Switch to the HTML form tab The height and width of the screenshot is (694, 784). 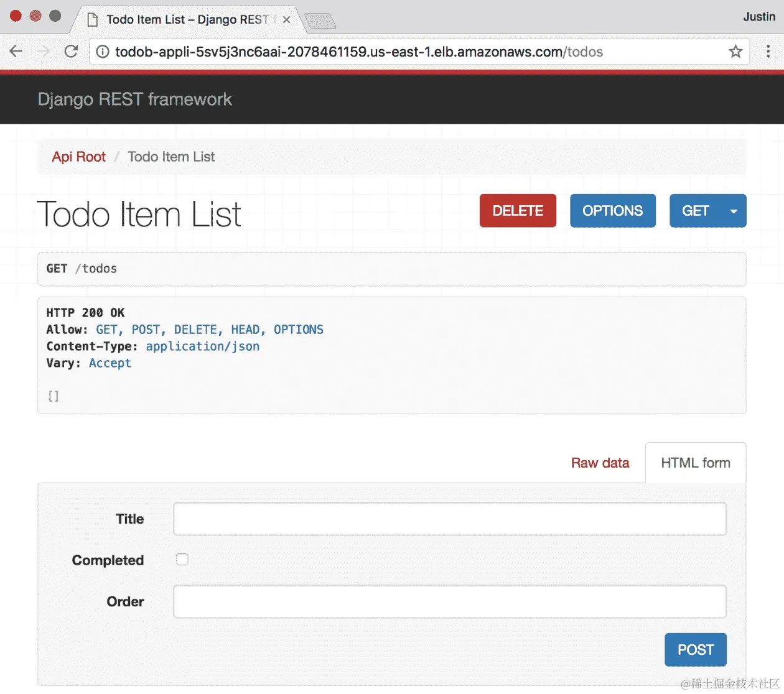pyautogui.click(x=696, y=463)
